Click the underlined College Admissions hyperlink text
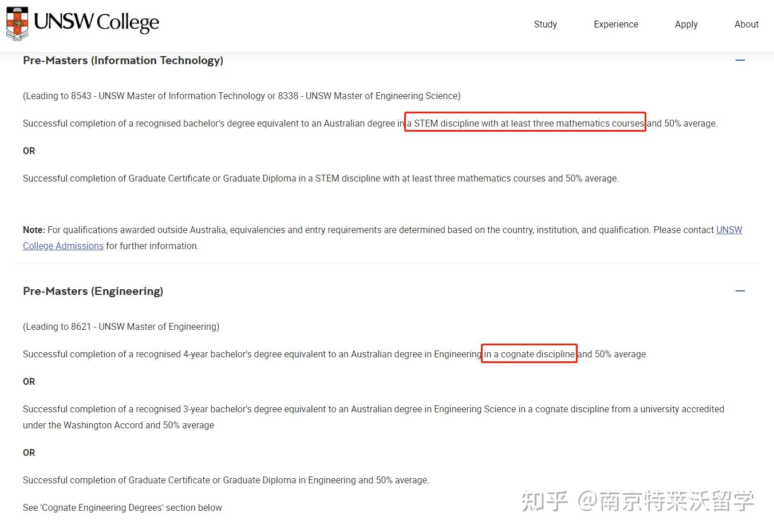This screenshot has width=774, height=532. click(x=63, y=246)
